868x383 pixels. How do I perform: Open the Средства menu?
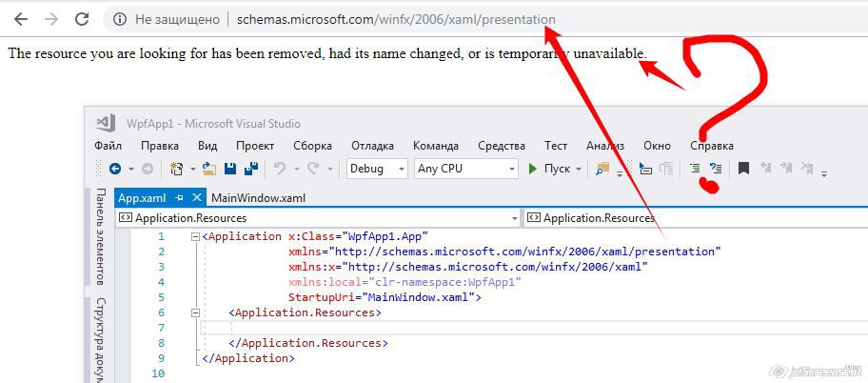[502, 146]
